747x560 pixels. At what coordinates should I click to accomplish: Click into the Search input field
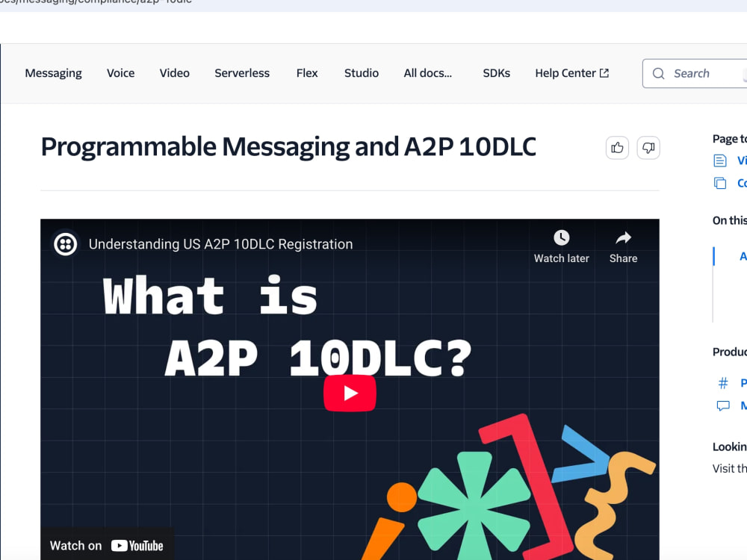point(695,73)
